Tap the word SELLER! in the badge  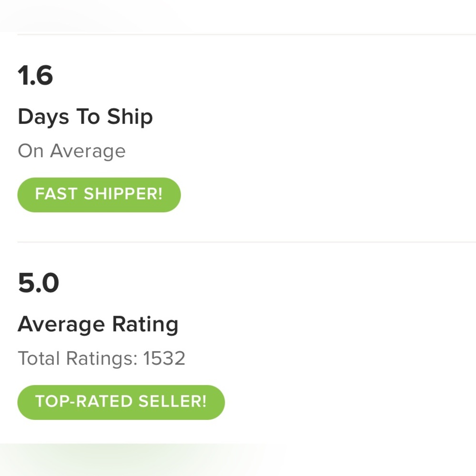click(x=172, y=401)
